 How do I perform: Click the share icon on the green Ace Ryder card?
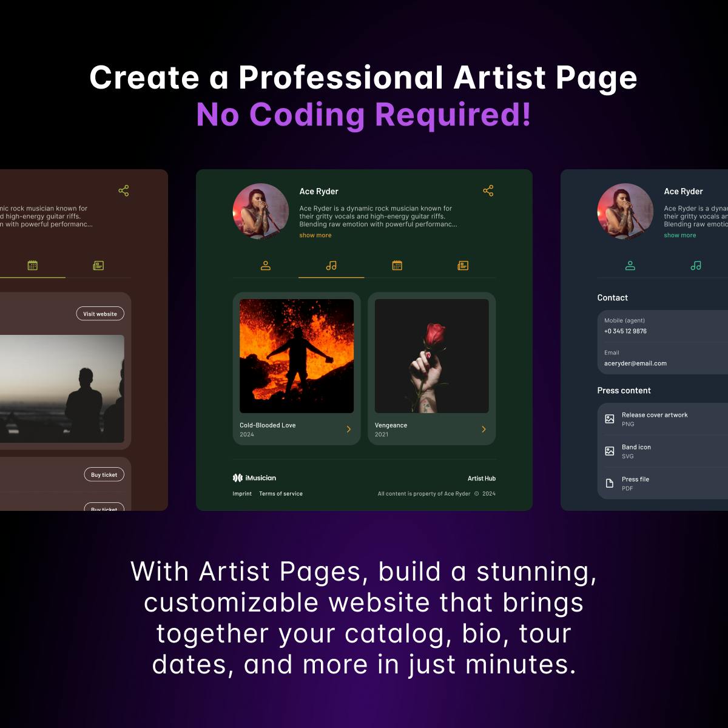pyautogui.click(x=488, y=191)
